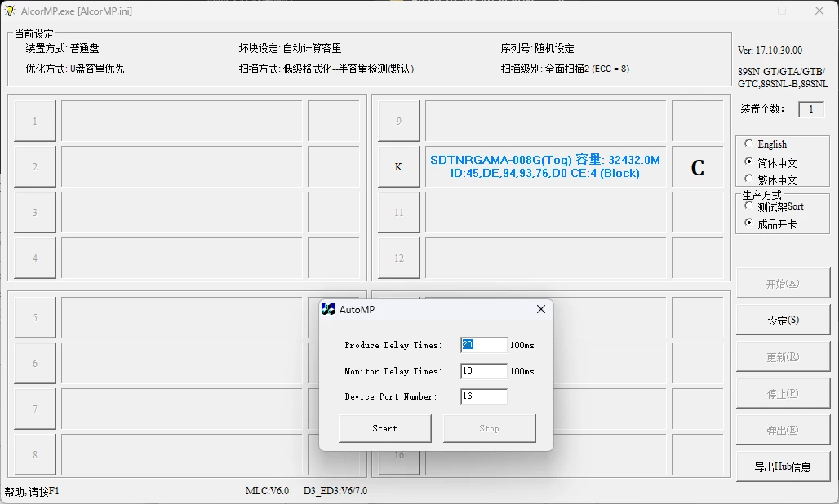Click the 弹出(E) eject button
This screenshot has height=504, width=839.
pos(782,429)
